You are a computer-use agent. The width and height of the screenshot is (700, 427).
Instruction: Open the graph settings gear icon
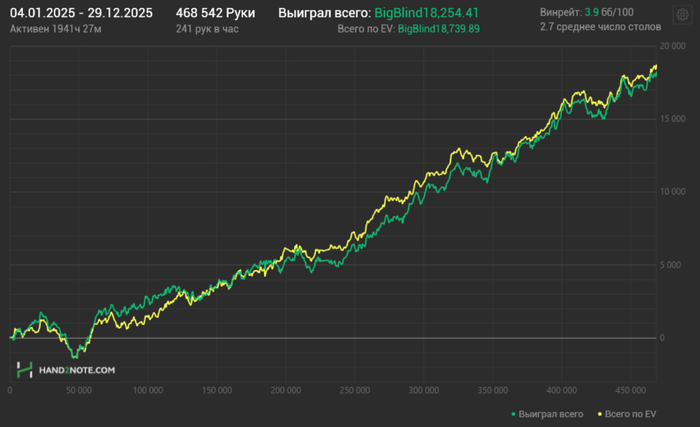point(682,15)
